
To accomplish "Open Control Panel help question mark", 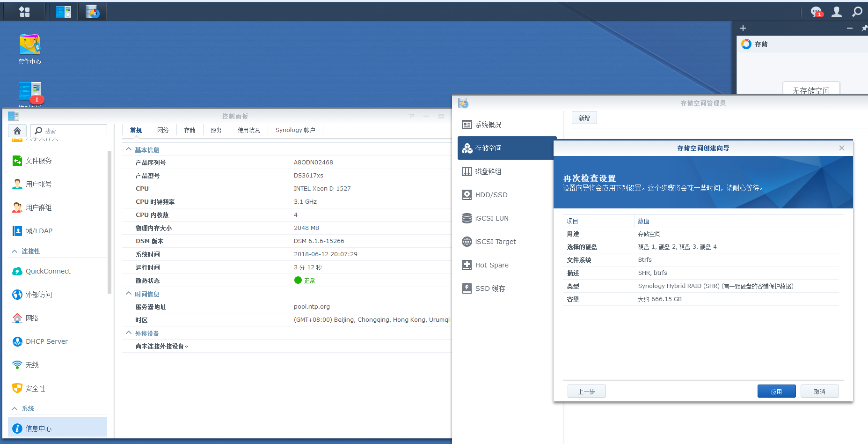I will point(411,116).
